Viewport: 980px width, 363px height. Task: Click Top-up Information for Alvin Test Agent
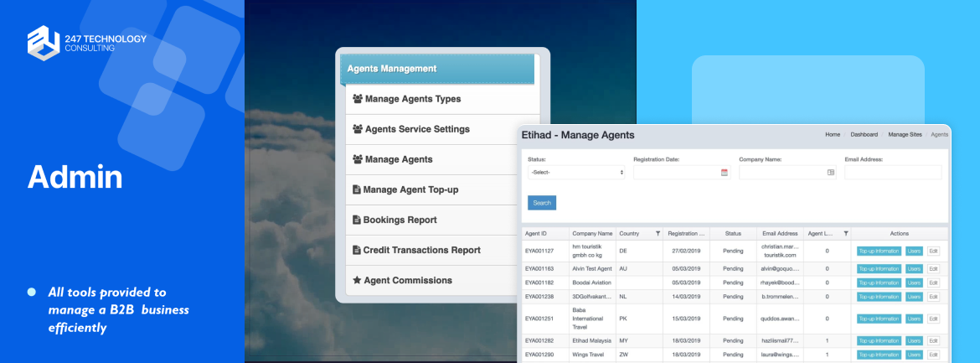click(x=879, y=268)
